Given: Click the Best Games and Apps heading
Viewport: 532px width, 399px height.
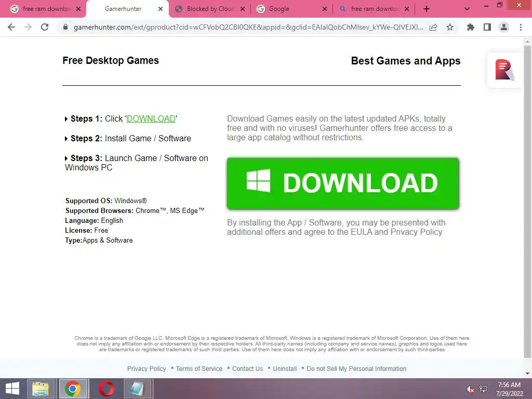Looking at the screenshot, I should click(406, 61).
